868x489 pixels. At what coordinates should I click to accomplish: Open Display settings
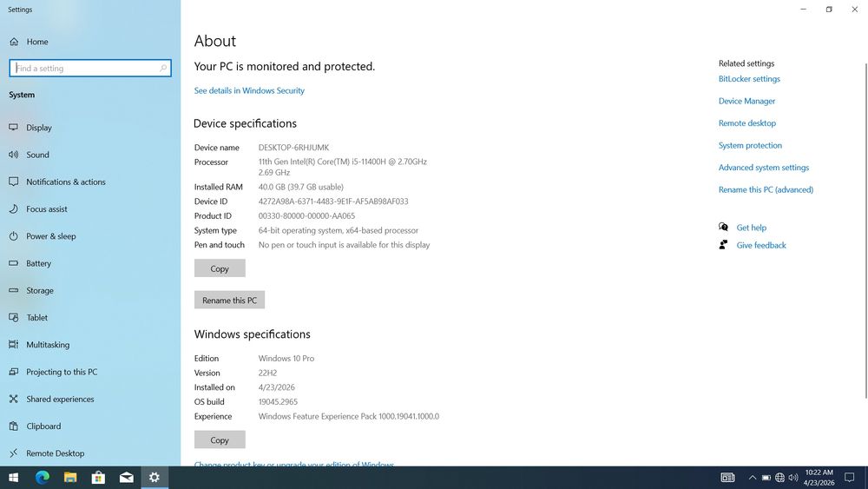(x=39, y=128)
